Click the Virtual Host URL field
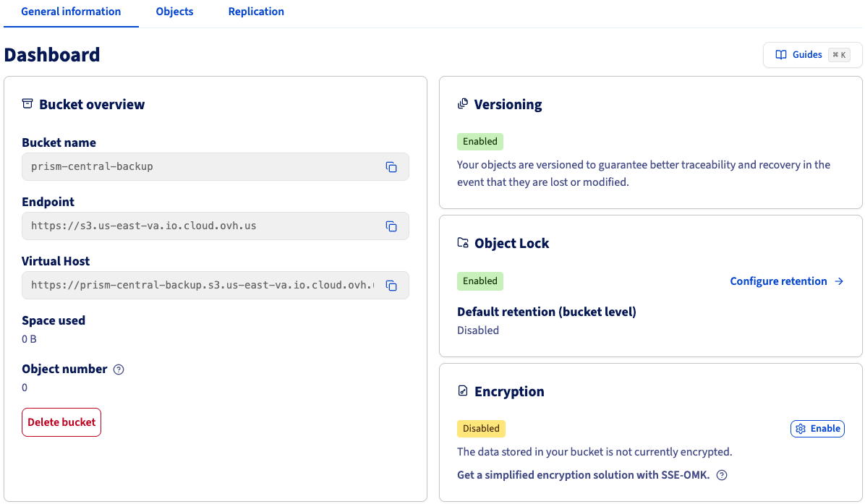This screenshot has width=865, height=504. click(215, 285)
